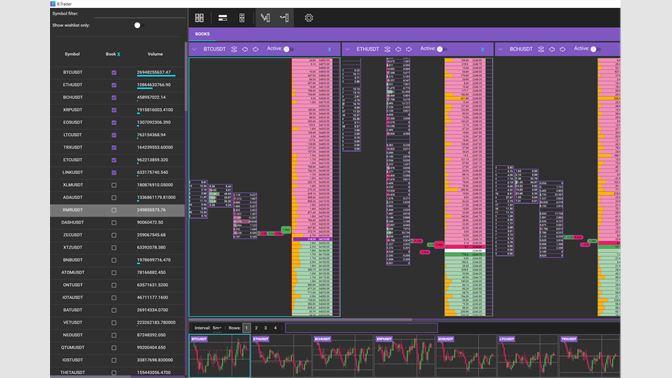This screenshot has width=672, height=378.
Task: Check the Book checkbox for XLMUSDT
Action: [x=114, y=185]
